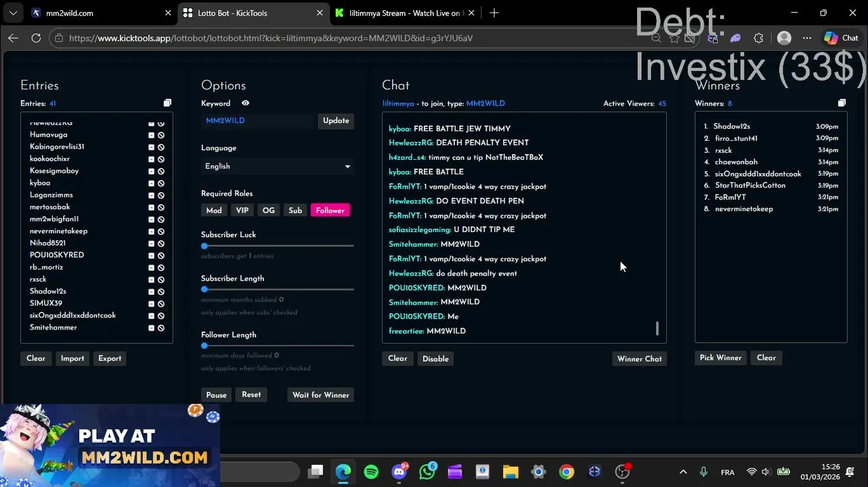
Task: Ban kookoochixr using the block icon
Action: pyautogui.click(x=161, y=160)
